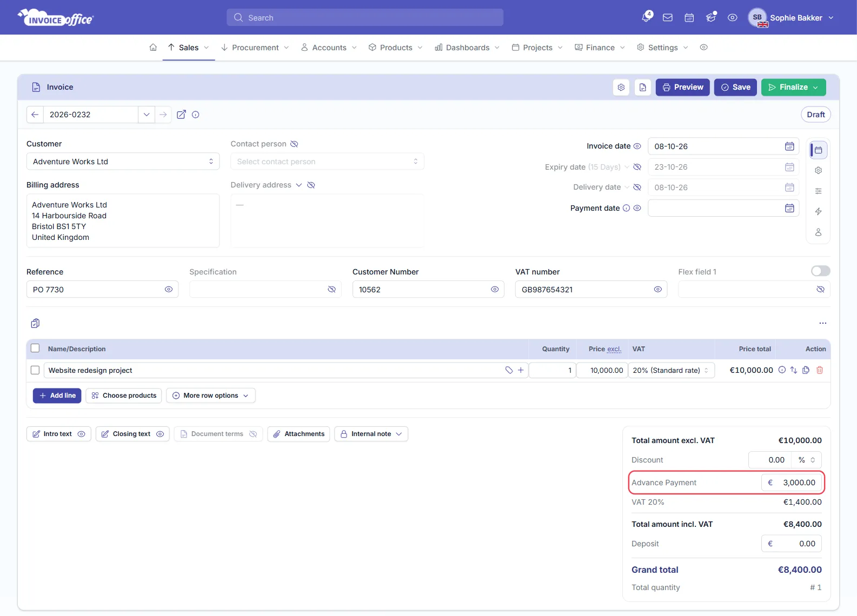Toggle Invoice date visibility eye
This screenshot has width=857, height=616.
(637, 146)
